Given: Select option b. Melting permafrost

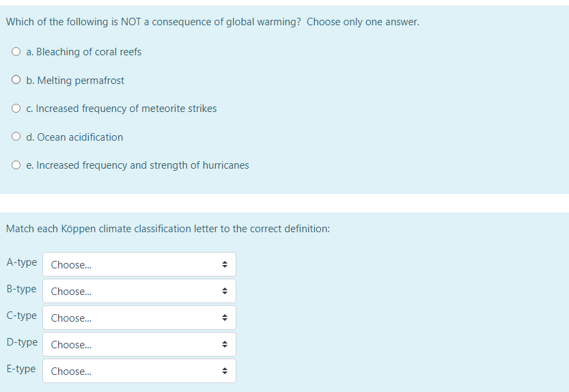Looking at the screenshot, I should [16, 80].
